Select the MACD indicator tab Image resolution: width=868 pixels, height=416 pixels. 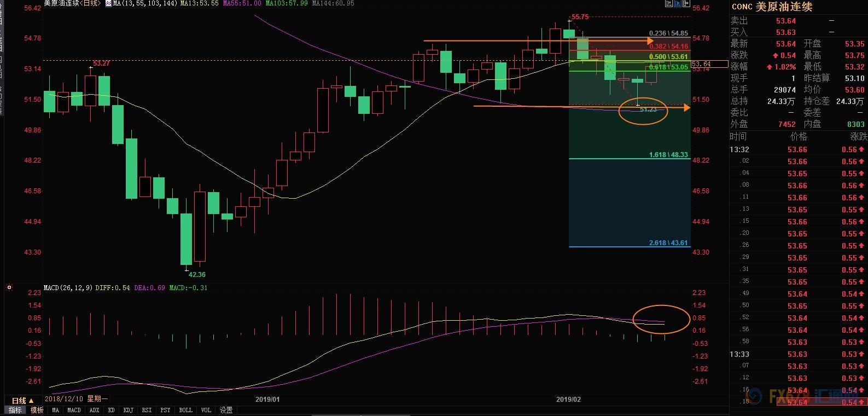coord(74,410)
